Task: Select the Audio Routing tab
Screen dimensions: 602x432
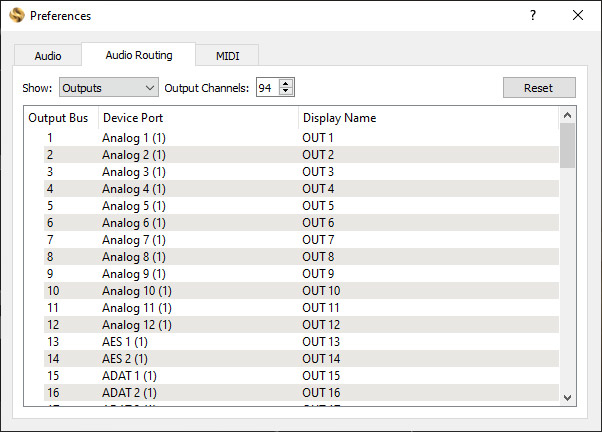Action: pos(139,55)
